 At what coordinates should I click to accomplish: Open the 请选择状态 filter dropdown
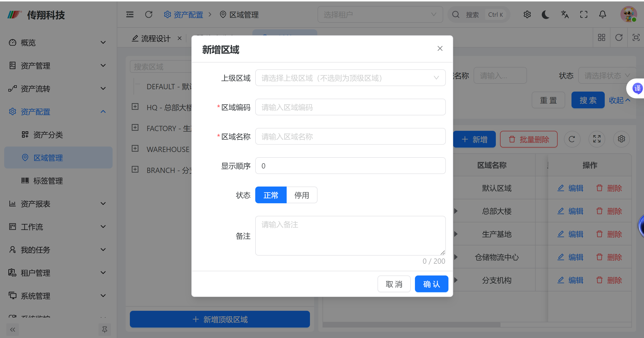607,76
